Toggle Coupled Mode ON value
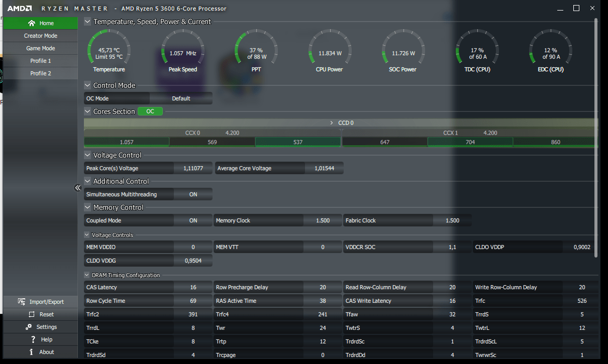The image size is (608, 364). [x=193, y=220]
